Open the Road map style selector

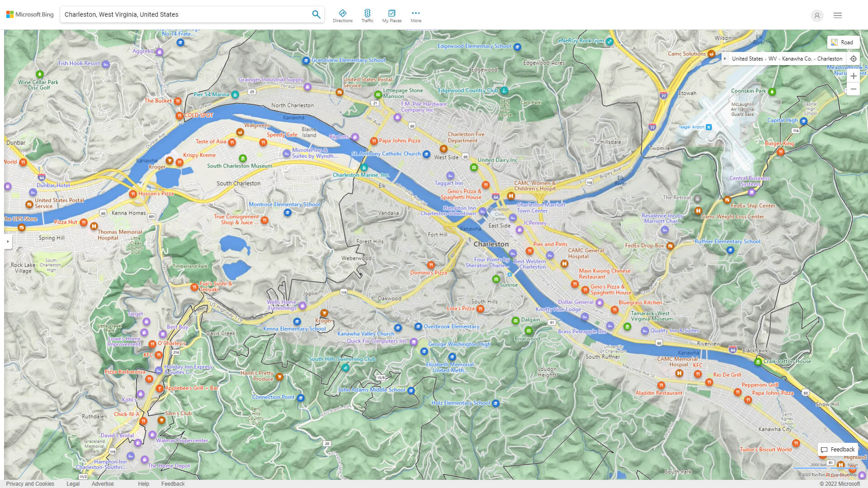(x=843, y=42)
